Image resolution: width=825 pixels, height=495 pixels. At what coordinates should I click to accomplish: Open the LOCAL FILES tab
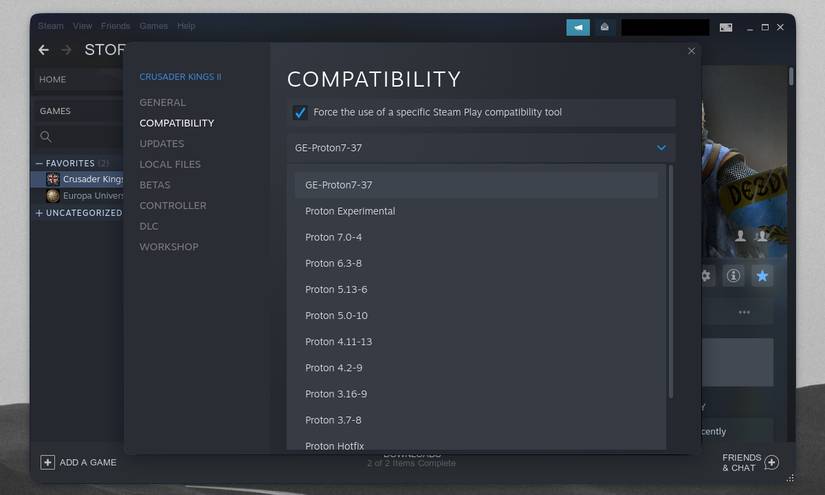tap(170, 164)
